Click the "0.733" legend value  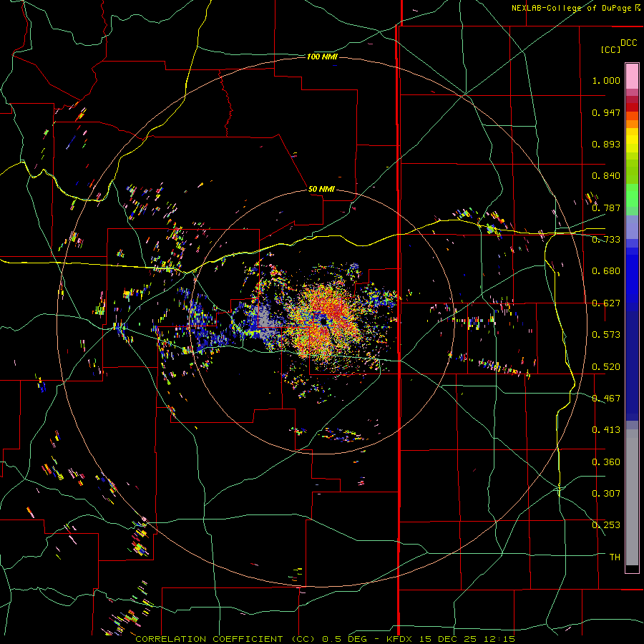coord(606,240)
